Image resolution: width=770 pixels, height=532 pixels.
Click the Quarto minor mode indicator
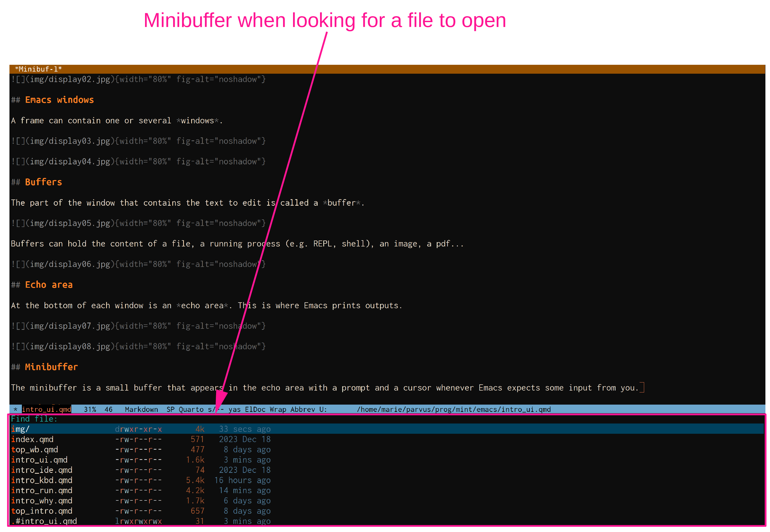(x=191, y=409)
